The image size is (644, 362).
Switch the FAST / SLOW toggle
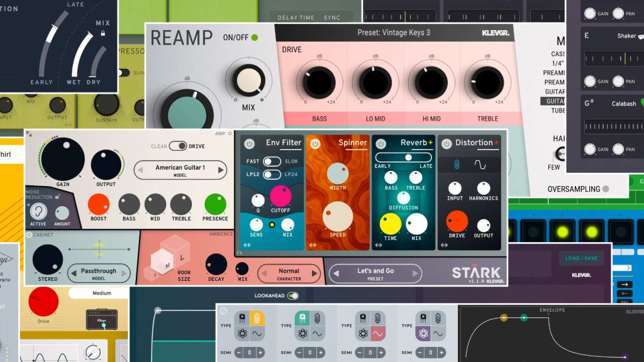pyautogui.click(x=272, y=162)
